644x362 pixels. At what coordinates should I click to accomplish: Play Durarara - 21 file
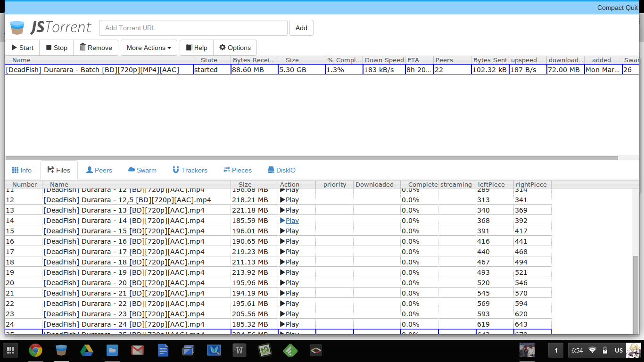pos(289,293)
